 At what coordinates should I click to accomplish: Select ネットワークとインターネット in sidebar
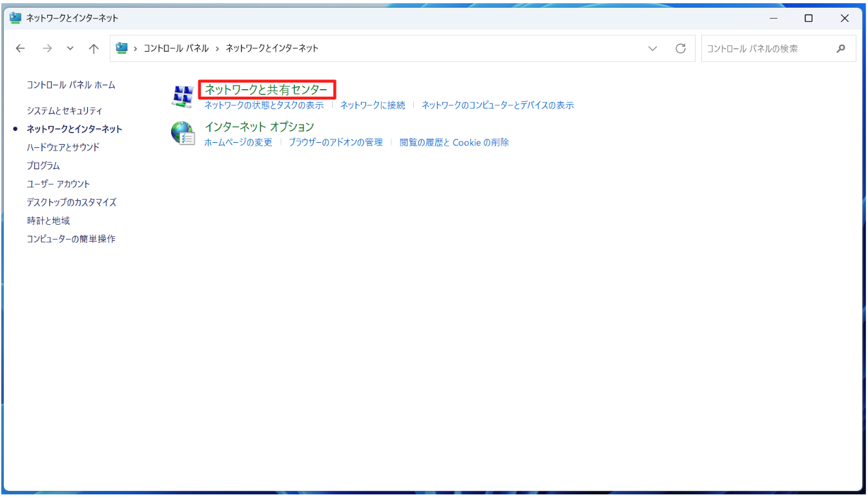(x=74, y=129)
